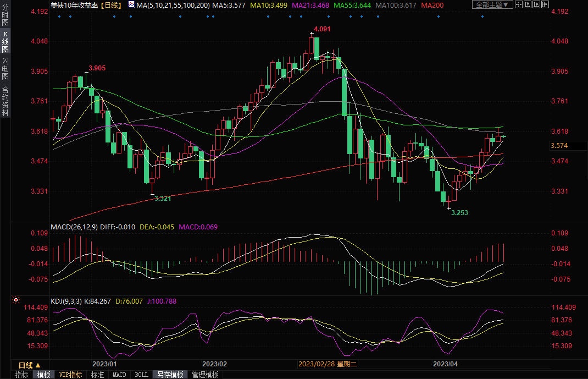588x379 pixels.
Task: Apply the BOLL template button
Action: 141,375
